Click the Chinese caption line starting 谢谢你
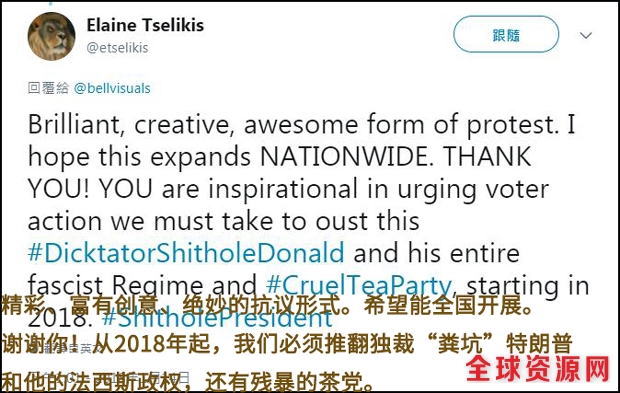 (287, 344)
